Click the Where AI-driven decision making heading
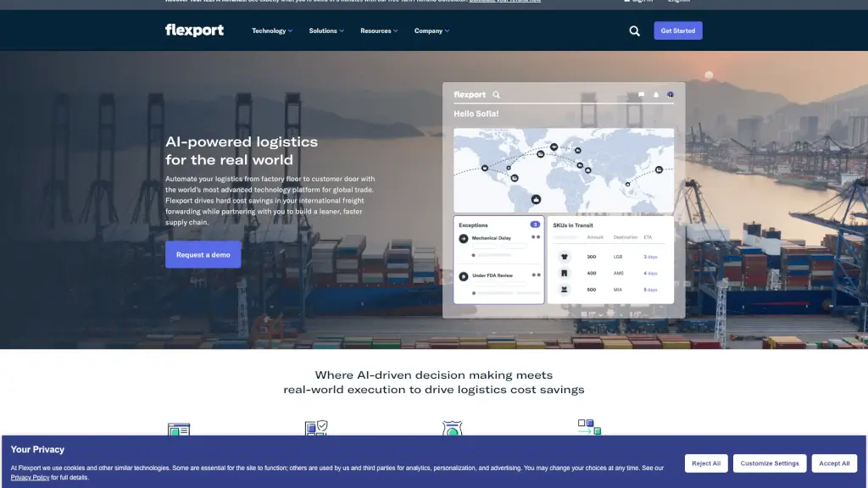The image size is (868, 488). (434, 382)
